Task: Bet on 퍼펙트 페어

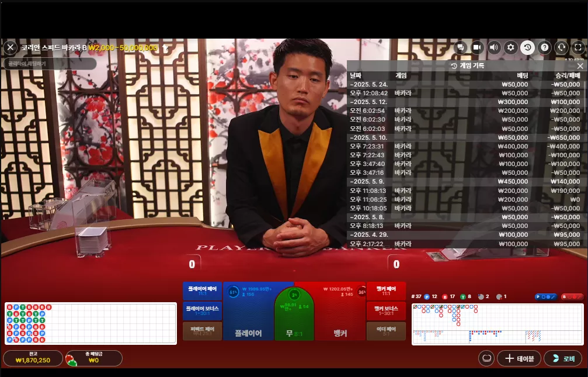Action: tap(202, 331)
